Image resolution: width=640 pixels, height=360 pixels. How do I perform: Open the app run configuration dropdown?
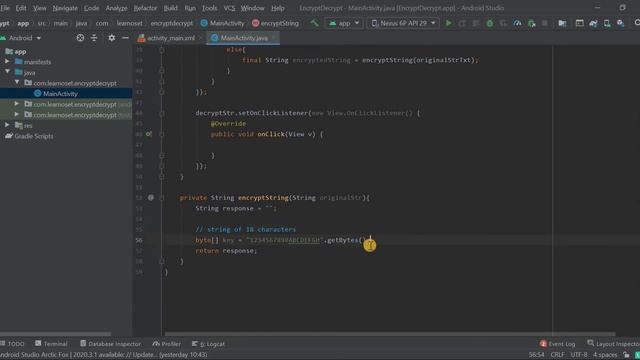344,23
